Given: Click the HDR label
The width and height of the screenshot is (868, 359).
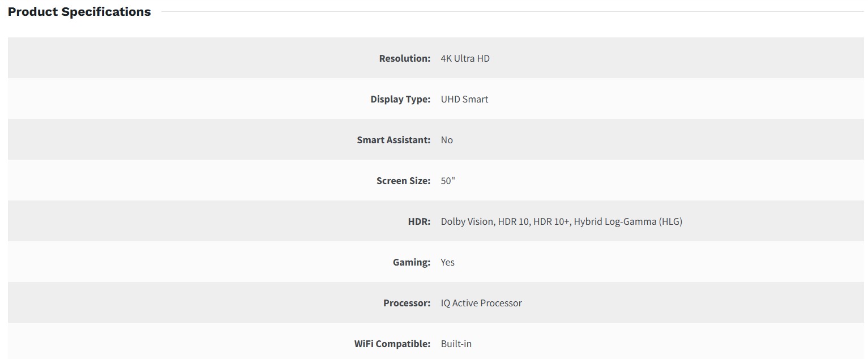Looking at the screenshot, I should (418, 221).
